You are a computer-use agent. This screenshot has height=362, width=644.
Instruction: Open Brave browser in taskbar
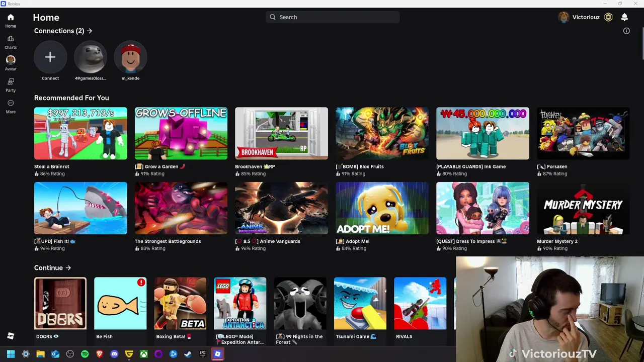point(100,354)
